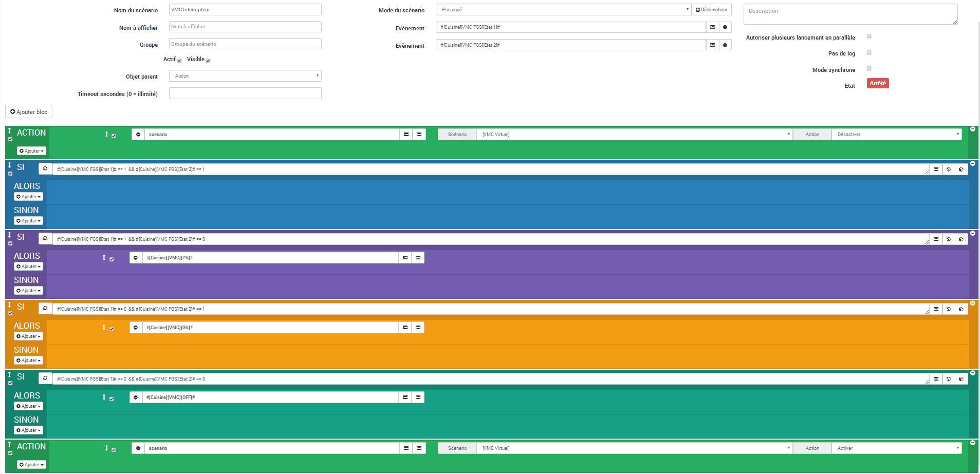Screen dimensions: 980x474
Task: Toggle repeat icon on purple SI block
Action: [45, 238]
